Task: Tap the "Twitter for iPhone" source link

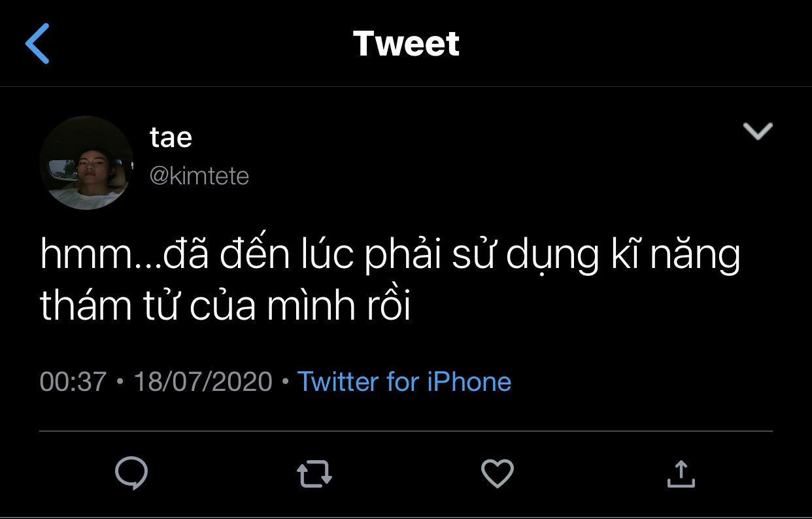Action: coord(404,382)
